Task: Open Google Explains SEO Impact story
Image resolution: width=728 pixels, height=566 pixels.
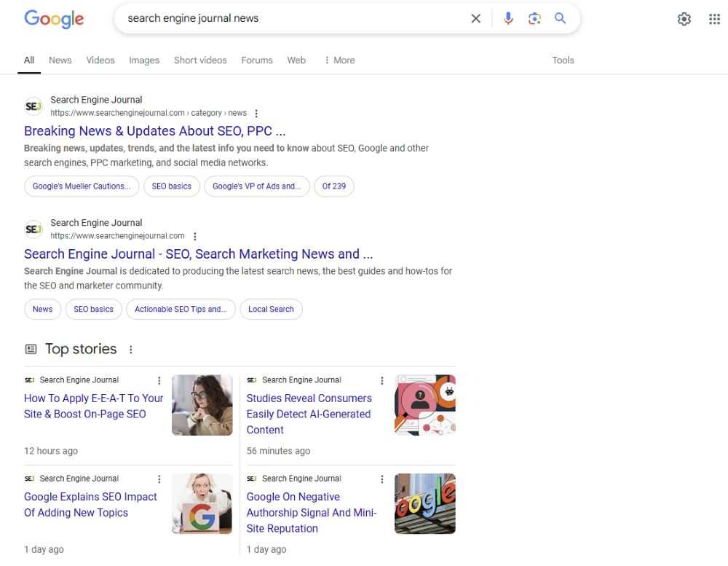Action: pyautogui.click(x=90, y=505)
